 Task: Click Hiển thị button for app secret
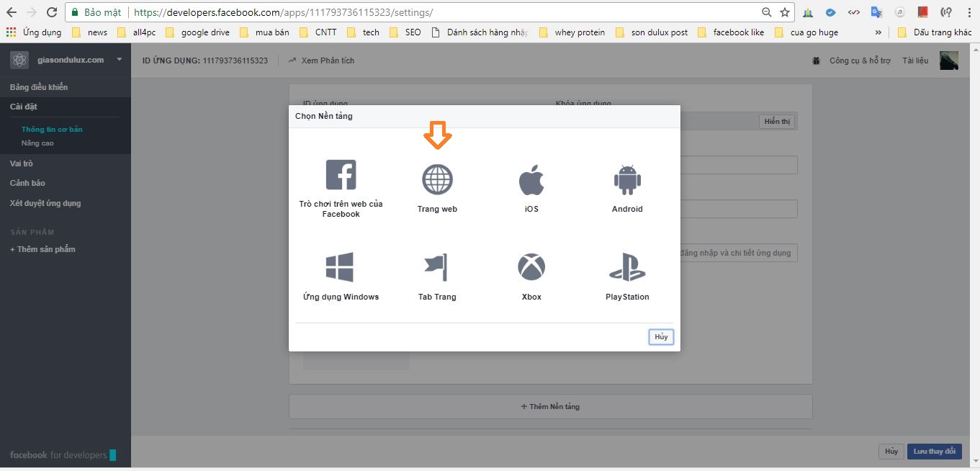[x=777, y=121]
